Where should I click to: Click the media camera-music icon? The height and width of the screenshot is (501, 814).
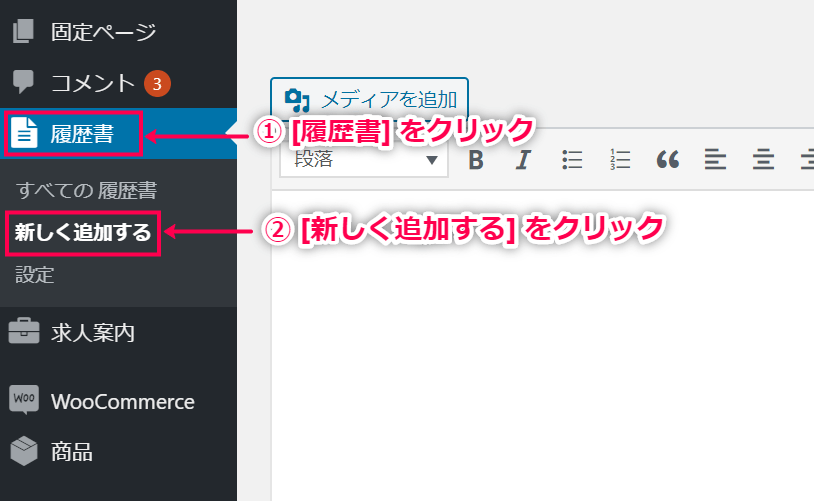click(297, 100)
